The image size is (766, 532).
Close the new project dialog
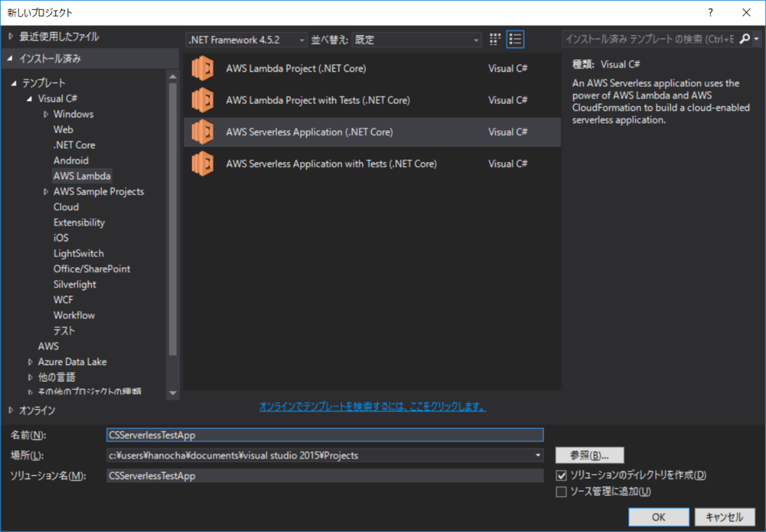coord(747,13)
